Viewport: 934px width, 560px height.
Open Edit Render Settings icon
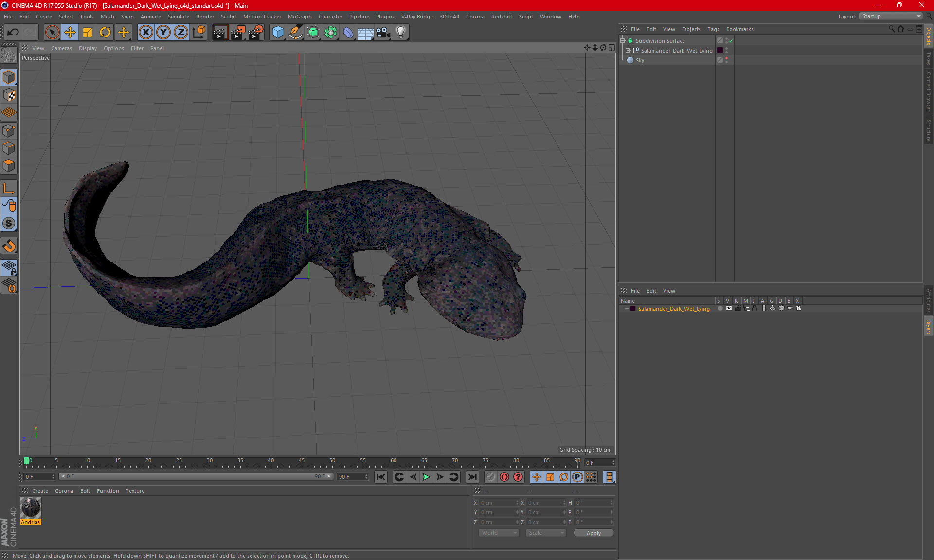coord(256,33)
